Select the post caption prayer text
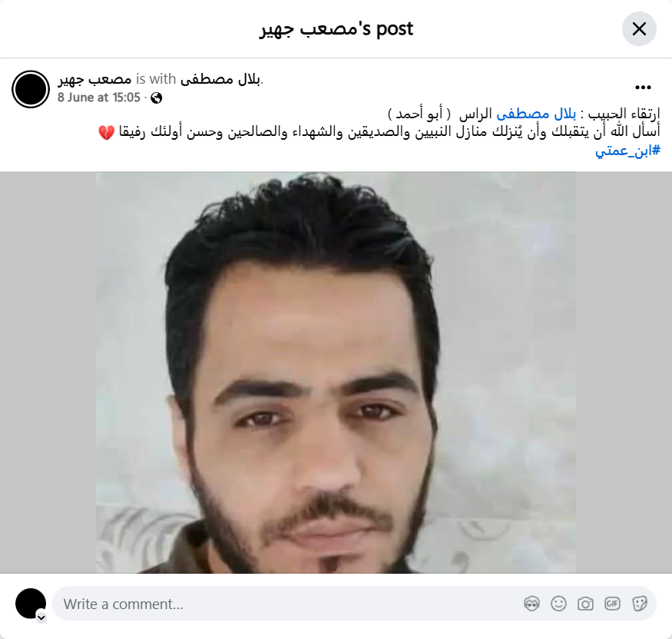Screen dimensions: 672x639 [389, 132]
